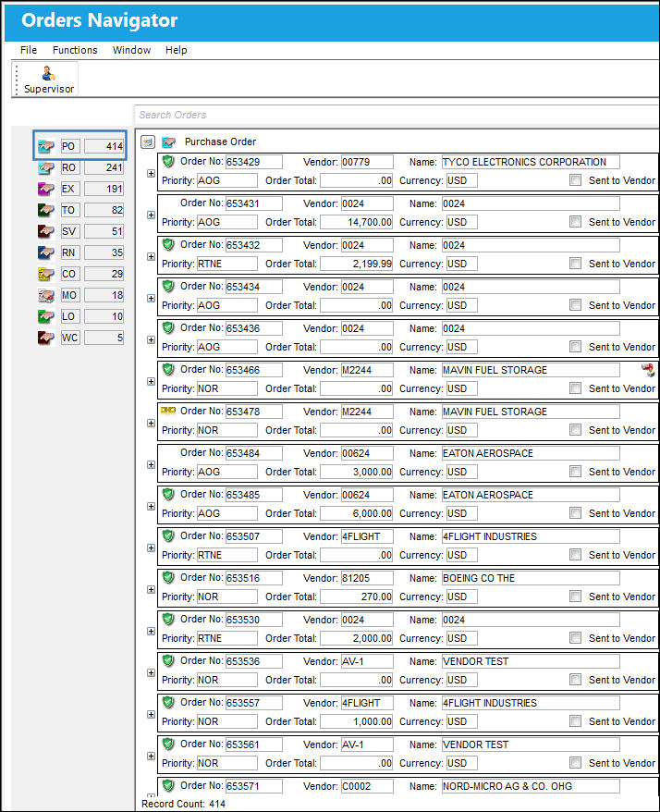Screen dimensions: 660x812
Task: Check Sent to Vendor for order 653507
Action: click(x=575, y=555)
